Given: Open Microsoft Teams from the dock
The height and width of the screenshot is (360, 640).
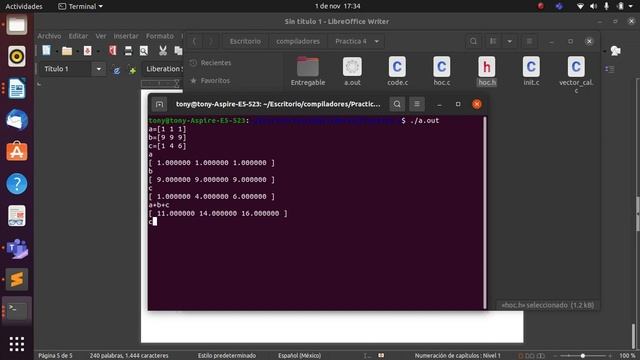Looking at the screenshot, I should click(x=17, y=248).
